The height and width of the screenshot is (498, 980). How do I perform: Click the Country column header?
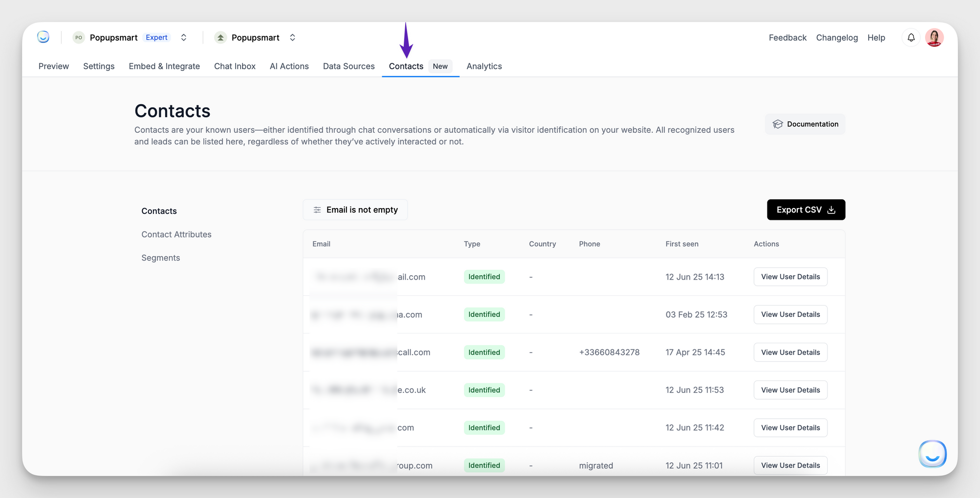pos(542,244)
